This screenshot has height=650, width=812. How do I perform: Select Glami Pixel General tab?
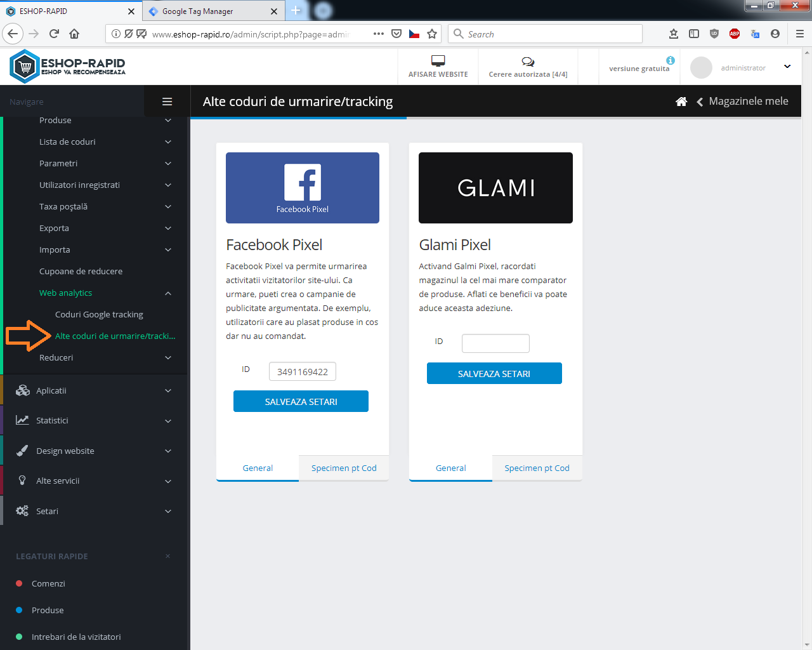pyautogui.click(x=450, y=468)
